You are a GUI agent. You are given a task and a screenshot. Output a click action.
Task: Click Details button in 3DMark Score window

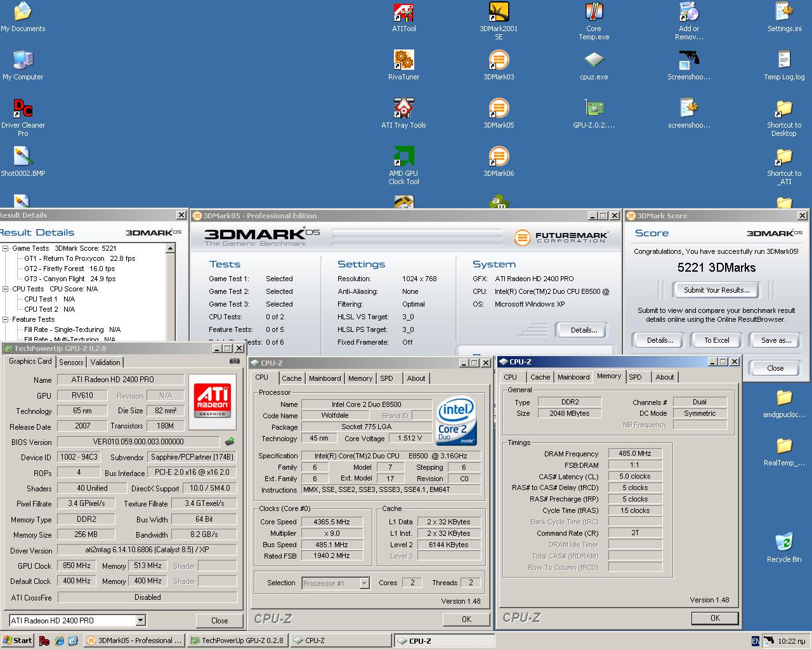click(x=660, y=340)
